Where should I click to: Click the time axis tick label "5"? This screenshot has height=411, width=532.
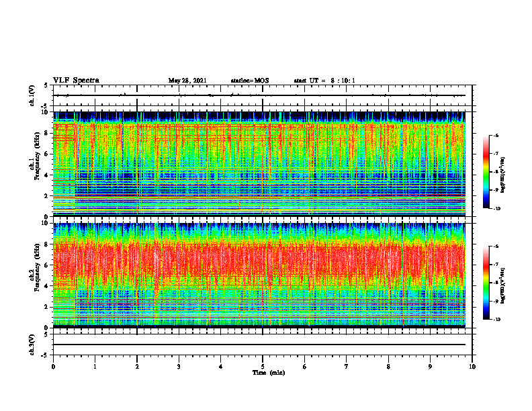point(263,367)
